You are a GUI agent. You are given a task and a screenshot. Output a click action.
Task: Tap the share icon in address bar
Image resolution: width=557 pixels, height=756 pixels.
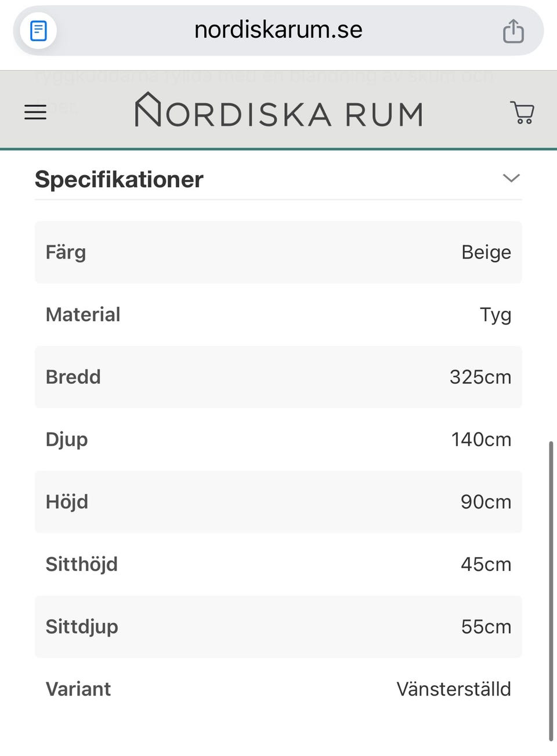[x=513, y=31]
